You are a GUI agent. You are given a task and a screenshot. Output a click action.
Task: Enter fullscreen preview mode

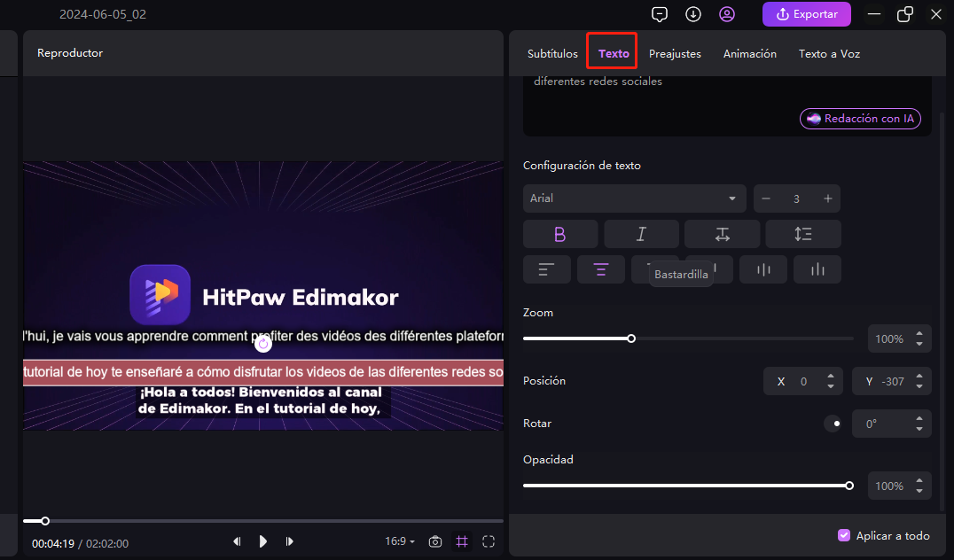coord(489,541)
